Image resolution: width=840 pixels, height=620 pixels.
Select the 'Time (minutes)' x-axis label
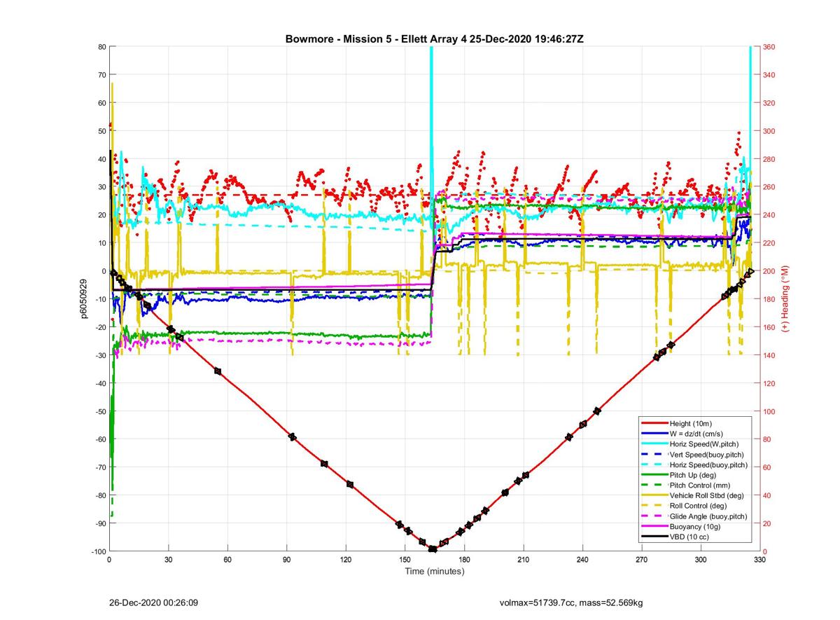coord(434,572)
